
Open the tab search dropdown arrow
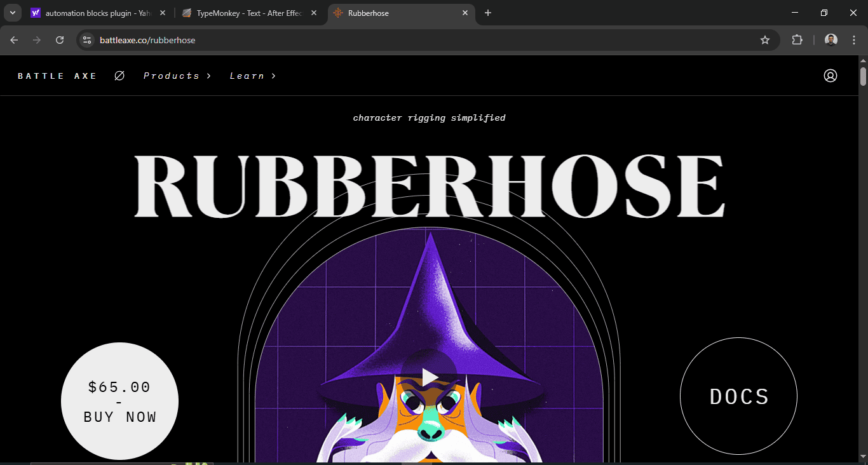(x=12, y=13)
